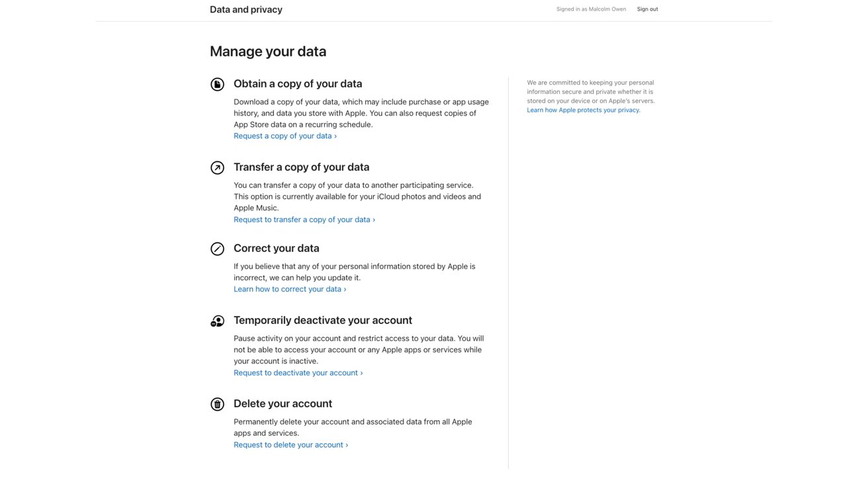Click the document icon beside Obtain a copy
Screen dimensions: 868x488
click(217, 84)
